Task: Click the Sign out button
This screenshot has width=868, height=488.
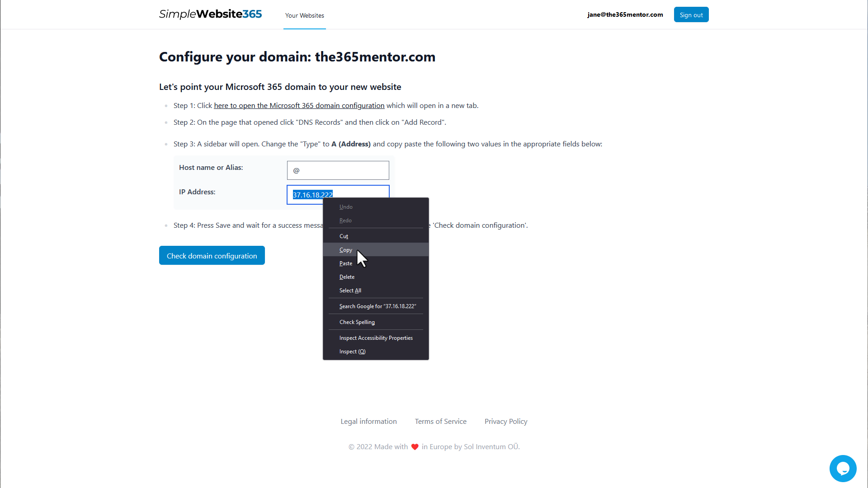Action: pyautogui.click(x=691, y=14)
